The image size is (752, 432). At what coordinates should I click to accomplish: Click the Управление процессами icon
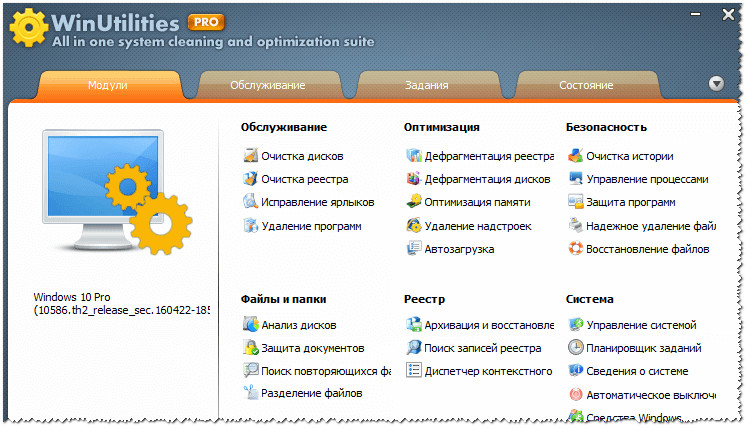(x=576, y=178)
